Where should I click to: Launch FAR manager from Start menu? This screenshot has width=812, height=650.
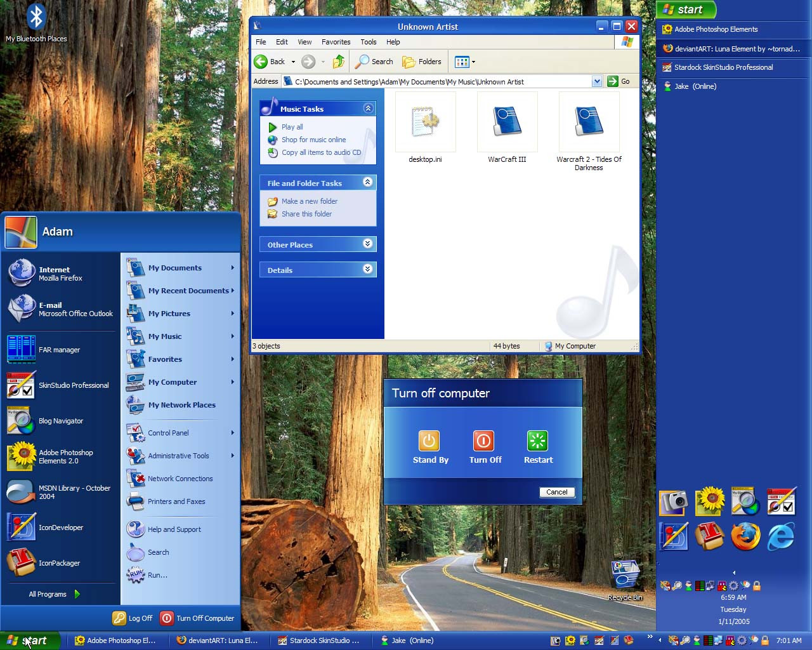click(x=61, y=350)
